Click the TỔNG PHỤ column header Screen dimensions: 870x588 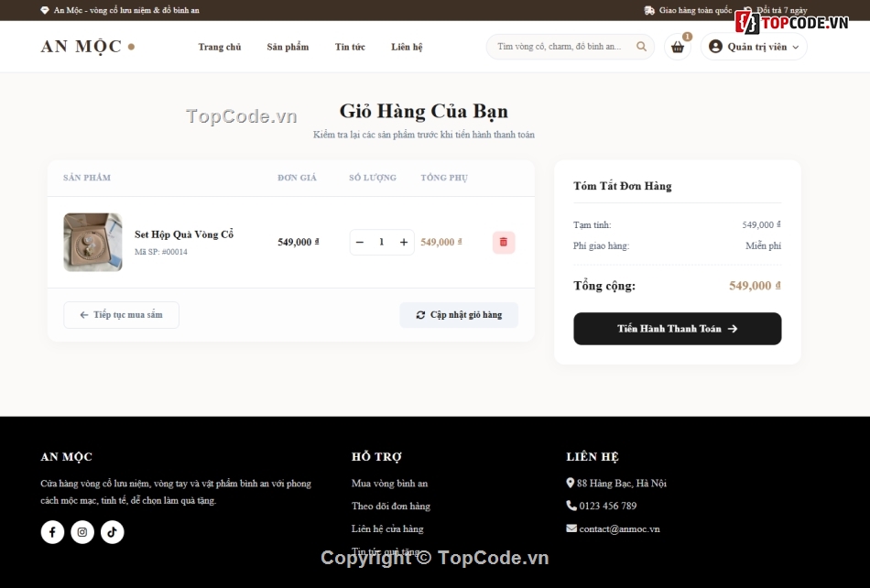[x=444, y=178]
